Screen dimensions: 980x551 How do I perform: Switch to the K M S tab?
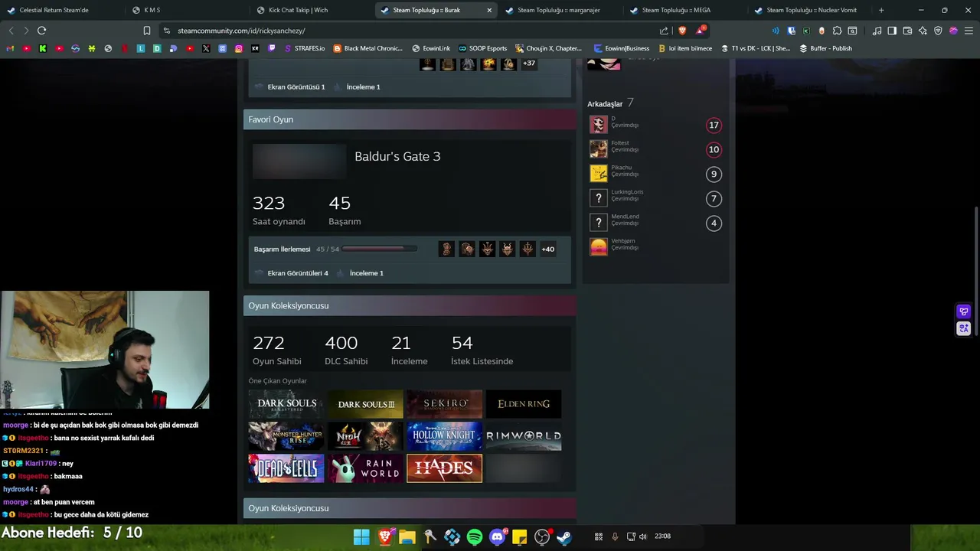[x=187, y=10]
